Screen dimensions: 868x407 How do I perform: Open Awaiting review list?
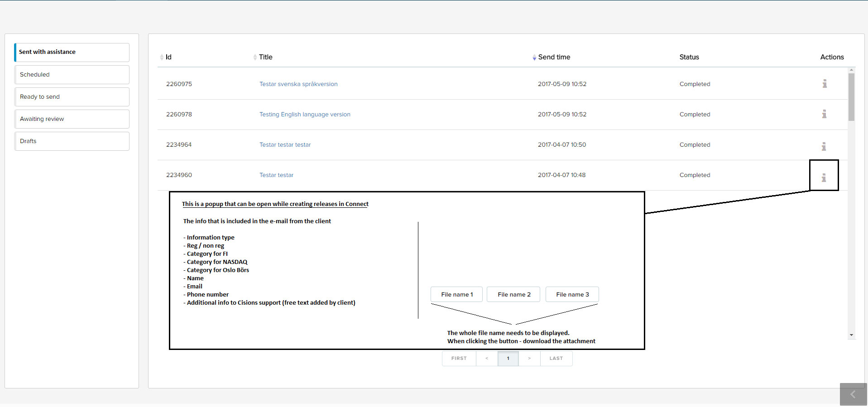pyautogui.click(x=72, y=119)
